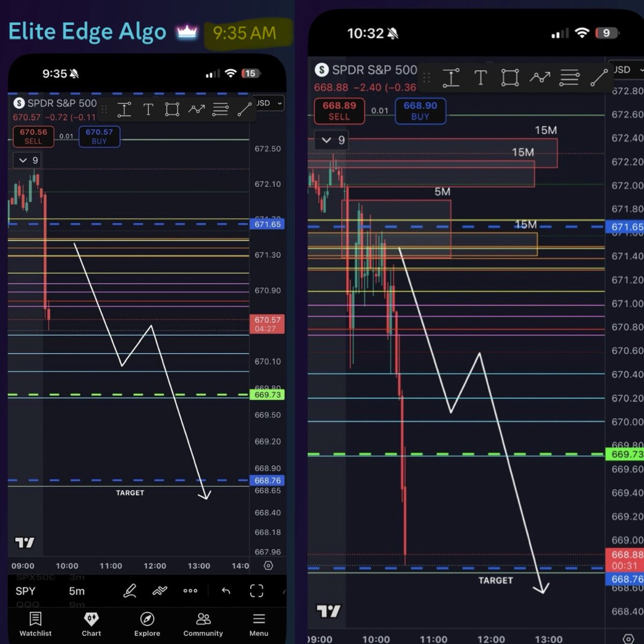
Task: Select the TARGET text label in 9:35 chart
Action: 130,493
